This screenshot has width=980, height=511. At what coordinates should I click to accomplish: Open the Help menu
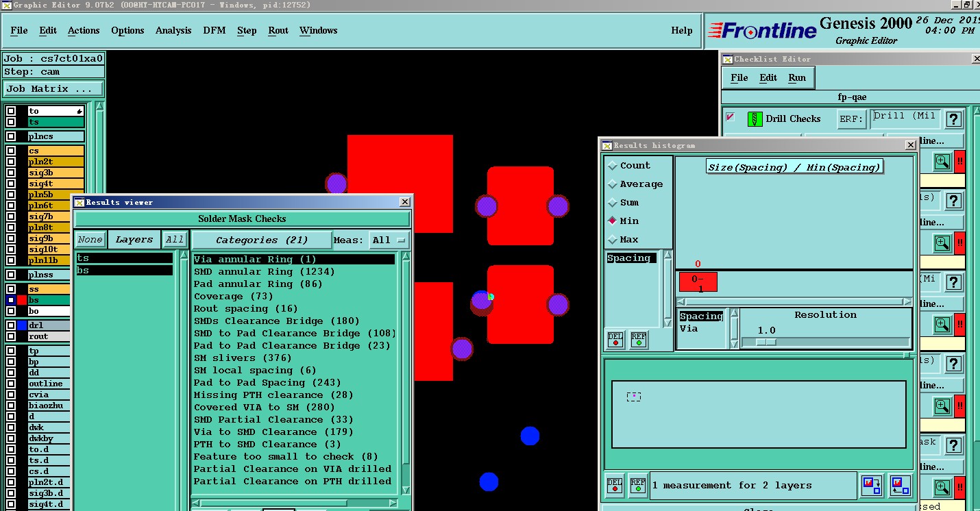682,30
